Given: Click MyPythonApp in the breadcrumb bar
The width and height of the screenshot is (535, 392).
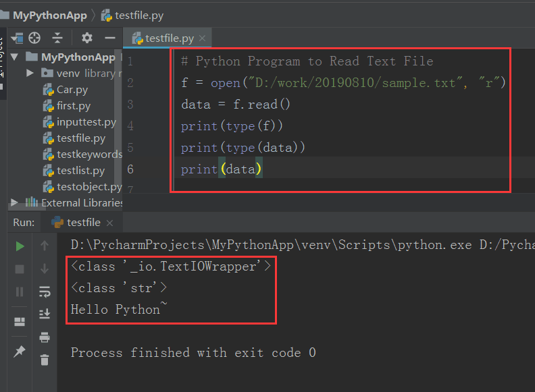Looking at the screenshot, I should click(50, 16).
